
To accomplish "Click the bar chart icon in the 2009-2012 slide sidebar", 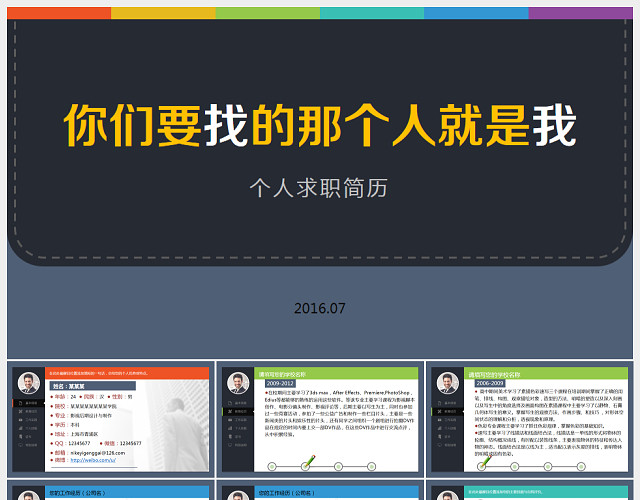I will coord(230,428).
